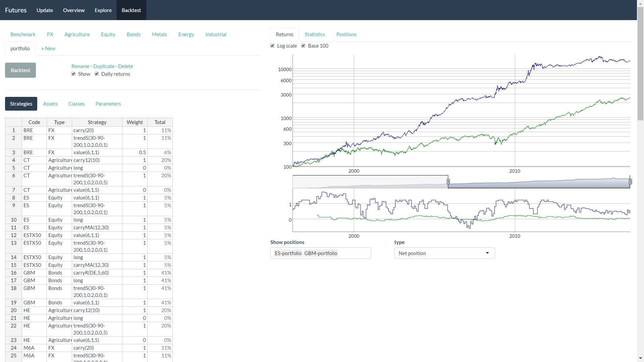644x362 pixels.
Task: Click the right range selector handle
Action: point(630,182)
